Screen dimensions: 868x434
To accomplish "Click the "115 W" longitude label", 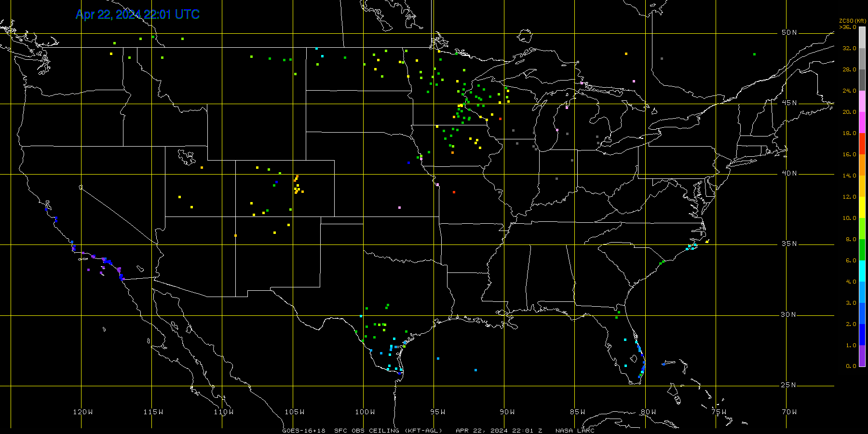I will 153,412.
